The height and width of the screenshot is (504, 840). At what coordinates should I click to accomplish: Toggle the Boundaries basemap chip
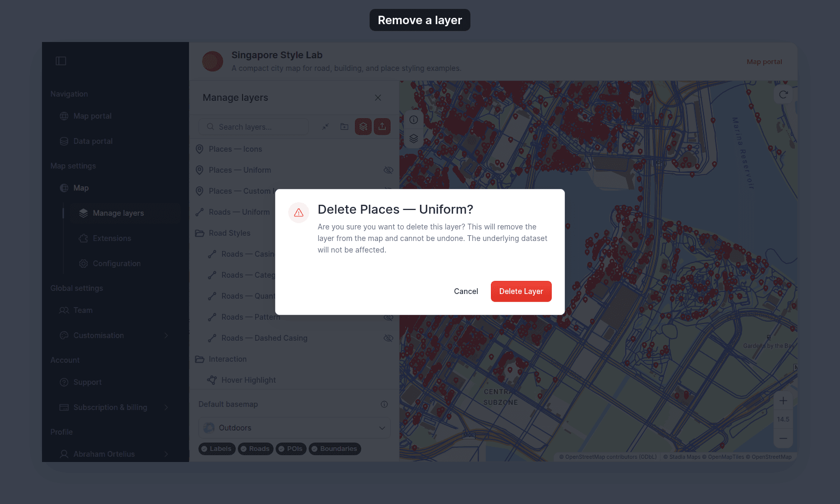tap(335, 449)
